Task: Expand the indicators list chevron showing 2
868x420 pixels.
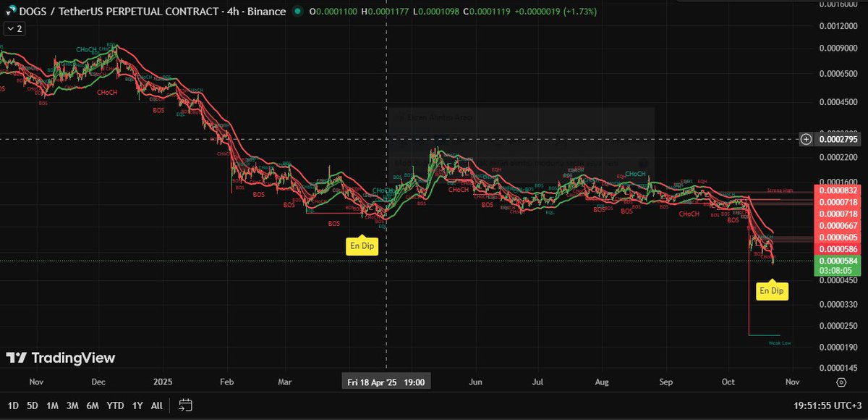Action: click(13, 29)
